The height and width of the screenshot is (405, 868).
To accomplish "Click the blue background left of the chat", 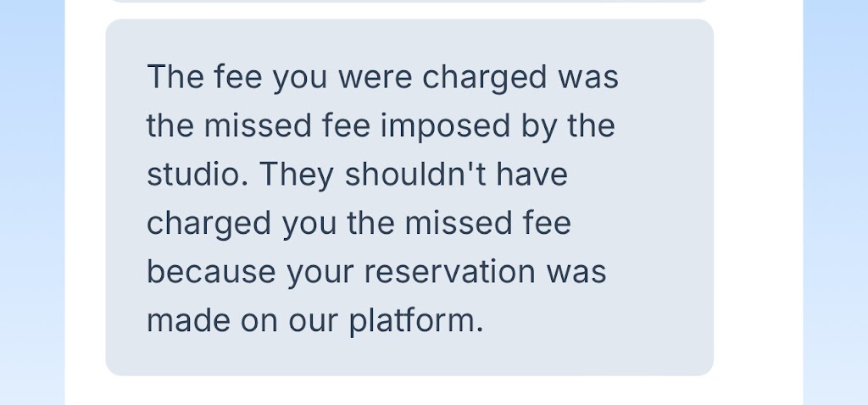I will (32, 198).
